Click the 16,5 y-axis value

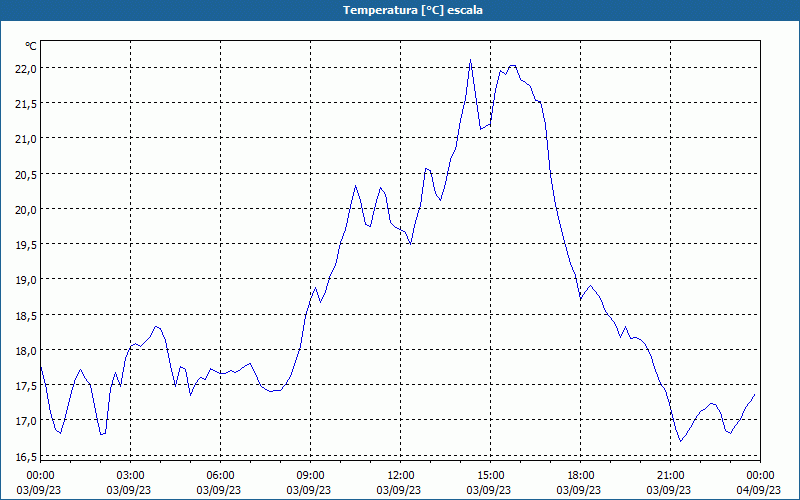tap(25, 457)
